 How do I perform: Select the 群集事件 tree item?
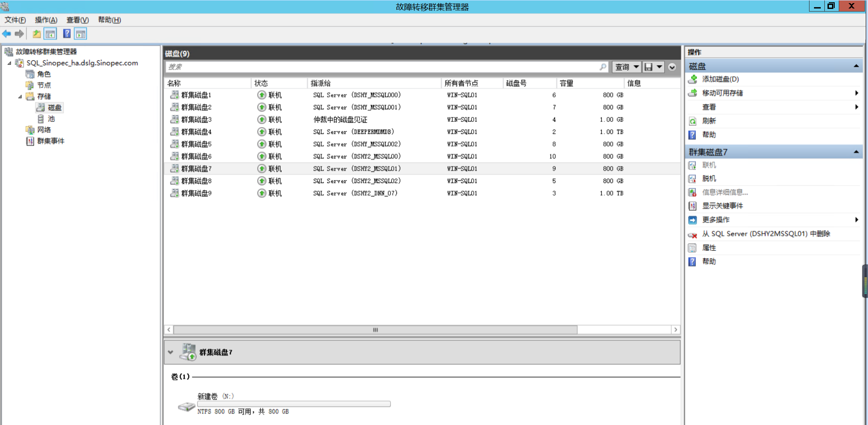point(50,141)
